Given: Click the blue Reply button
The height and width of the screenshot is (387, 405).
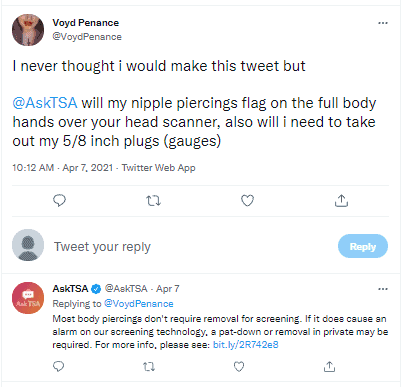Looking at the screenshot, I should 363,246.
